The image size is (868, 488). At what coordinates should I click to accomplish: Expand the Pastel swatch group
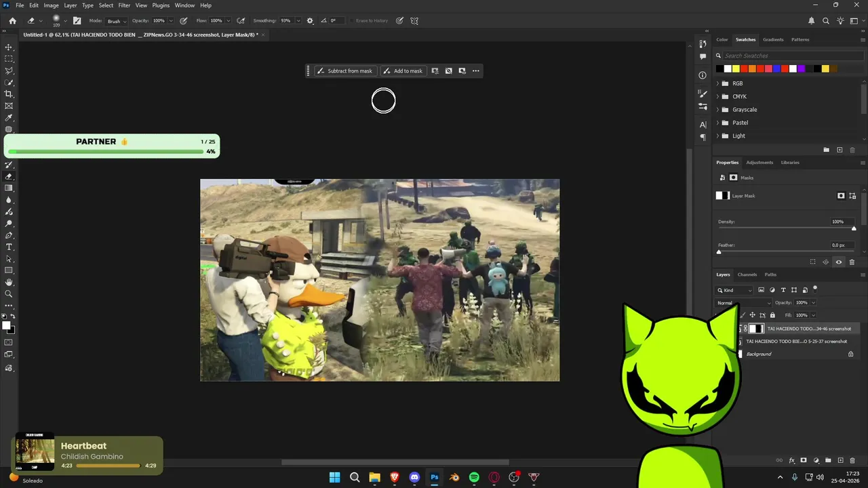coord(717,123)
